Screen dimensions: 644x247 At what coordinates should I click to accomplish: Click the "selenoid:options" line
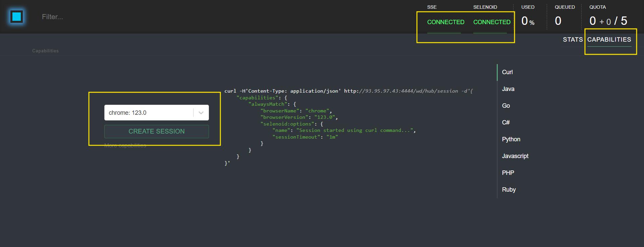(292, 124)
